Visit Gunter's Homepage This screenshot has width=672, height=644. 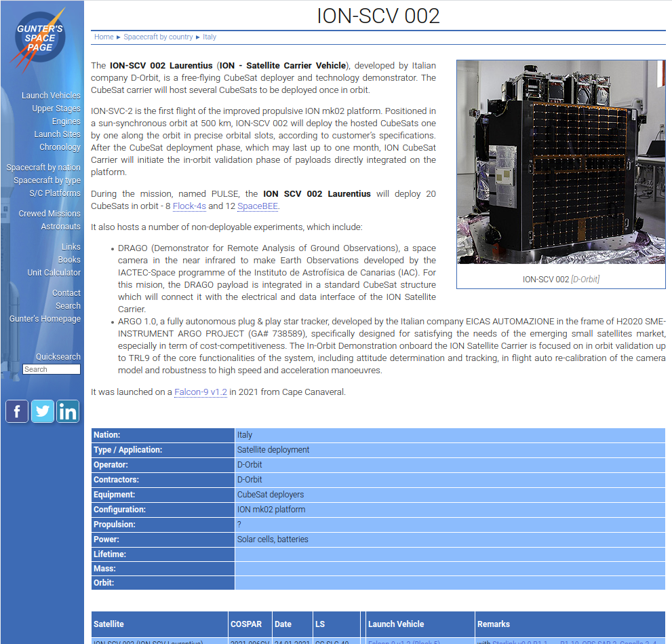click(x=45, y=318)
